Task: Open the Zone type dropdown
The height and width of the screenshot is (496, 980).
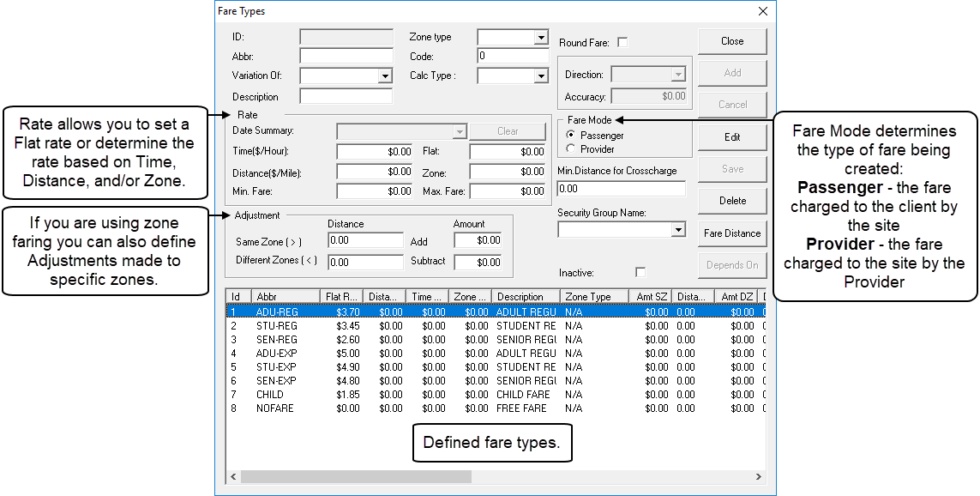Action: click(x=541, y=38)
